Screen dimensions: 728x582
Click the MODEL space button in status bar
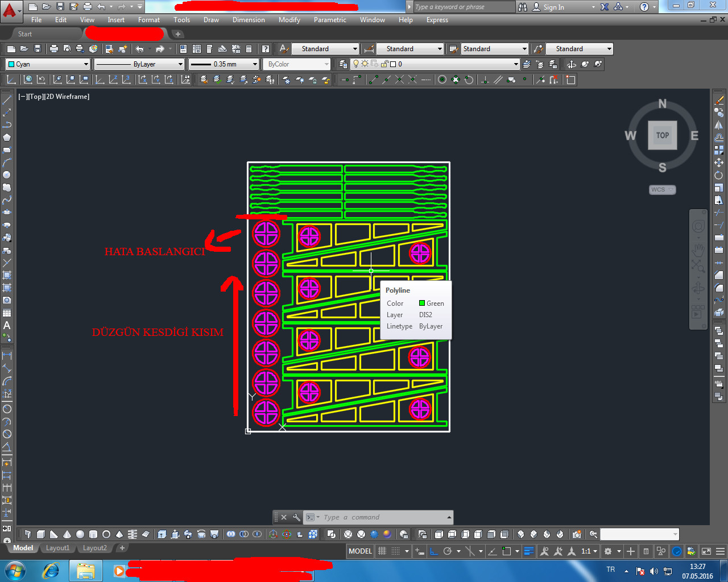coord(360,551)
